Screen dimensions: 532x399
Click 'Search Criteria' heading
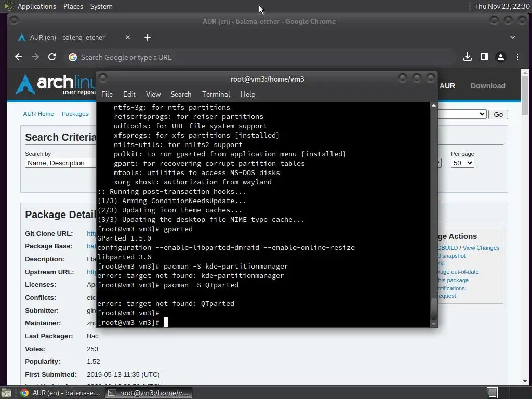[60, 137]
